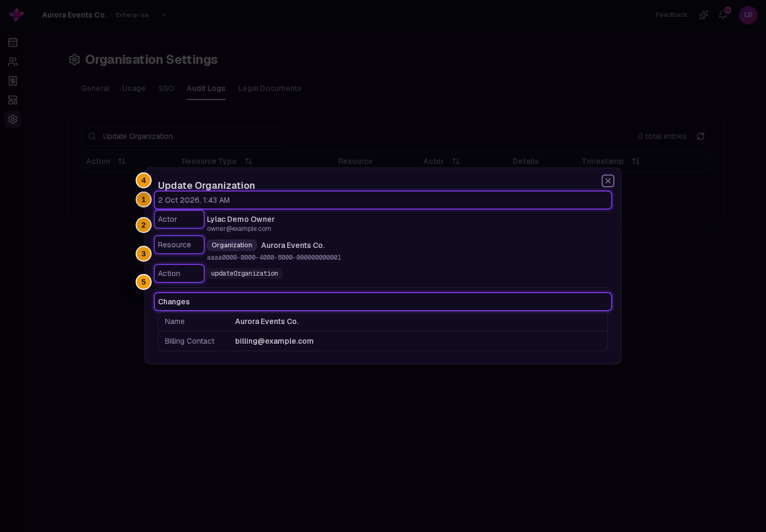Click the Update Organization dialog title

206,185
